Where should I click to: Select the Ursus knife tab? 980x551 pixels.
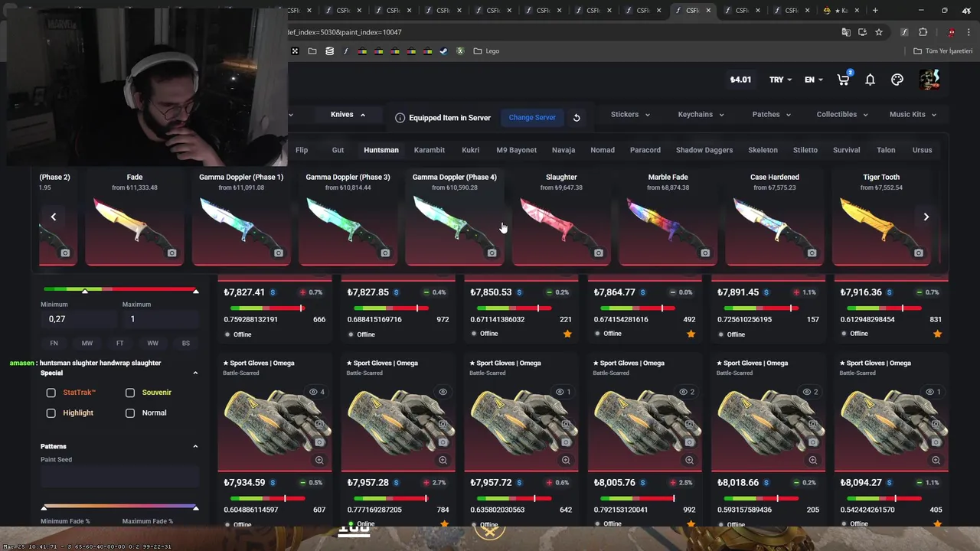point(923,150)
